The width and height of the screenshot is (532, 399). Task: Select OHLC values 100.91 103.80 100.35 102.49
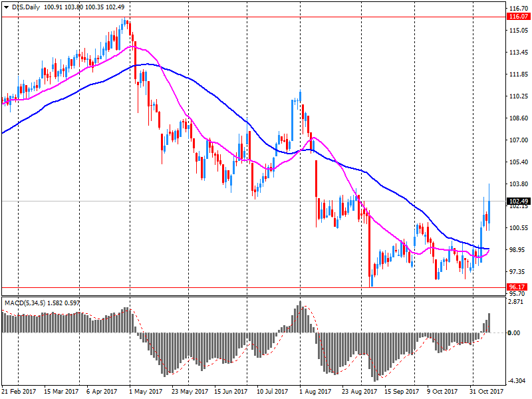[84, 7]
